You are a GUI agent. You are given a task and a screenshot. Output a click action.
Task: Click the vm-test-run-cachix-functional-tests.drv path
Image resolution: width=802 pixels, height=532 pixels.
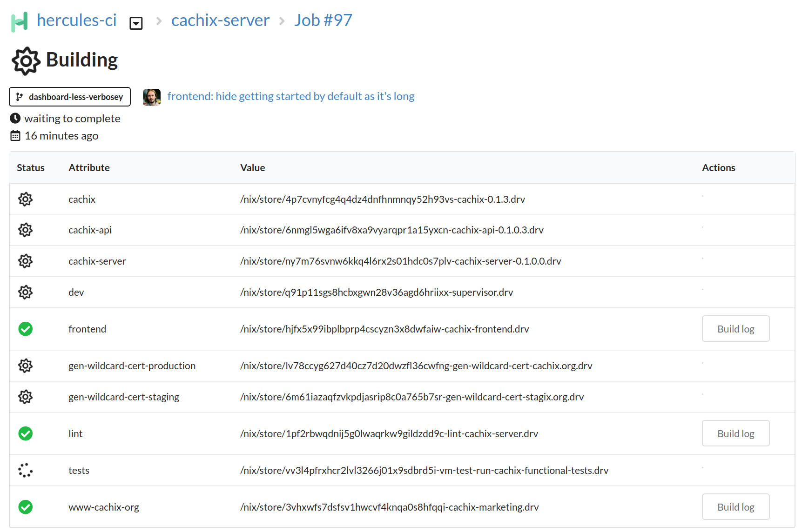pyautogui.click(x=425, y=470)
